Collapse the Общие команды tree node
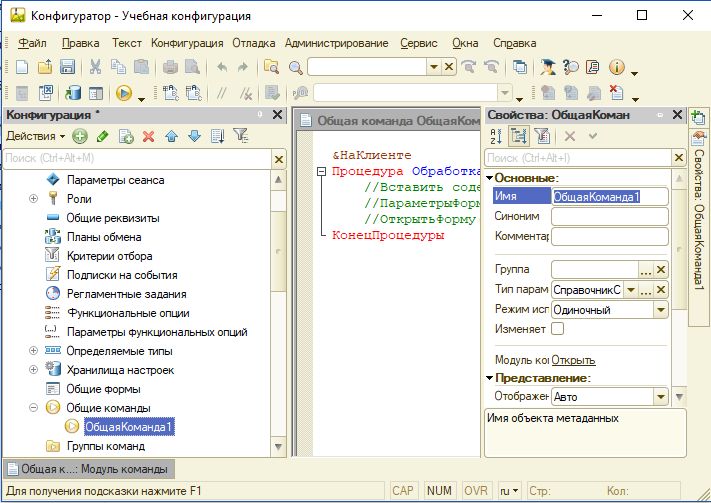Image resolution: width=711 pixels, height=503 pixels. point(34,408)
